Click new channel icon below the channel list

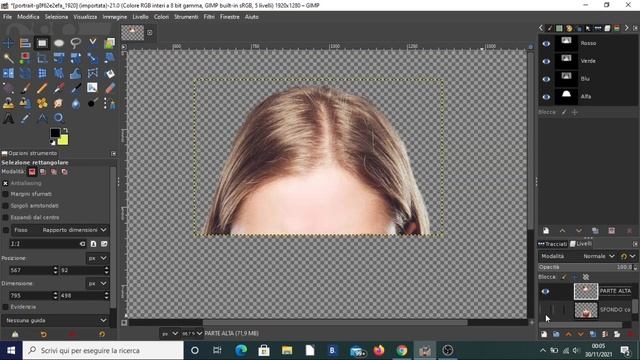tap(546, 231)
